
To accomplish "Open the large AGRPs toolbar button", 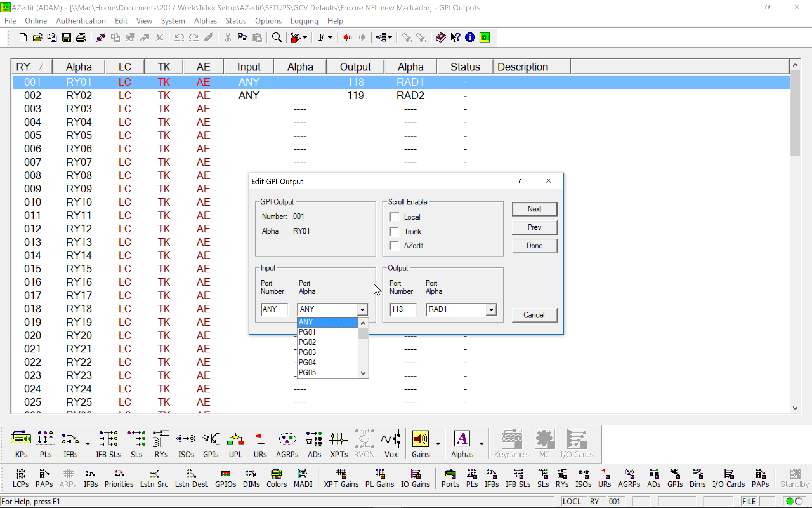I will (x=287, y=444).
